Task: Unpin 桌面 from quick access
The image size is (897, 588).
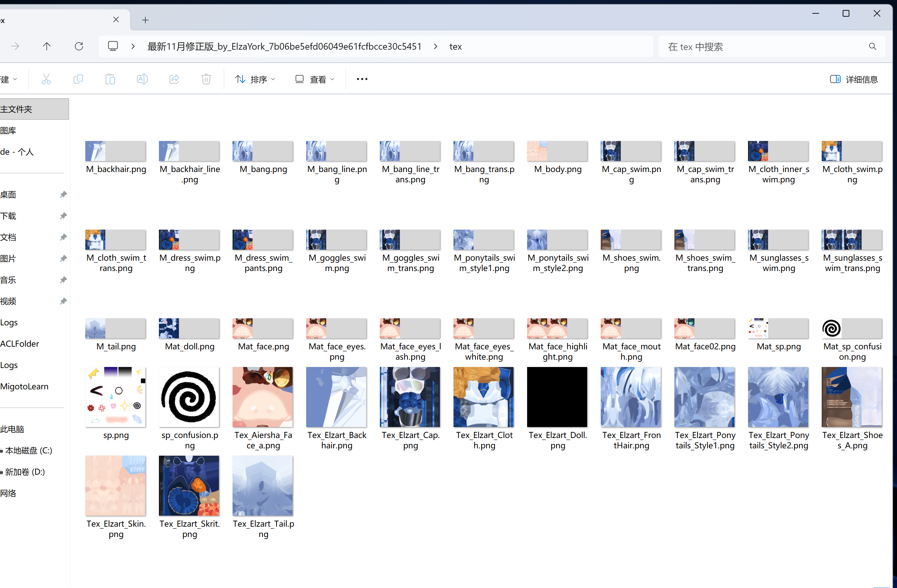Action: pos(63,194)
